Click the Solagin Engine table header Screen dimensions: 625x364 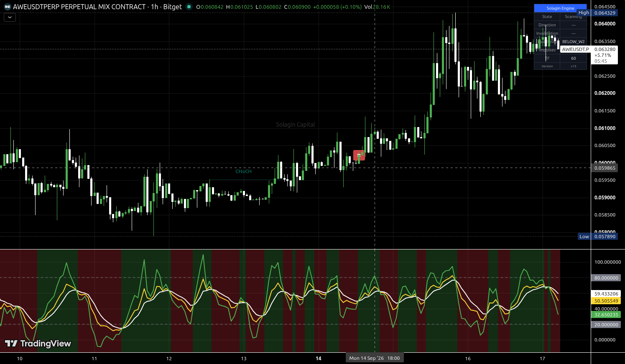[560, 8]
